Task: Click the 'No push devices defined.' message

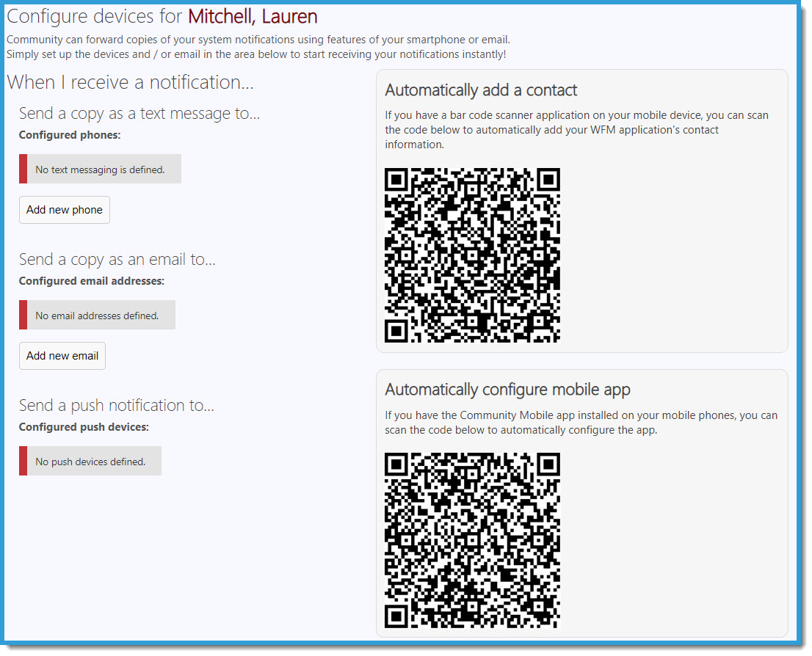Action: (90, 461)
